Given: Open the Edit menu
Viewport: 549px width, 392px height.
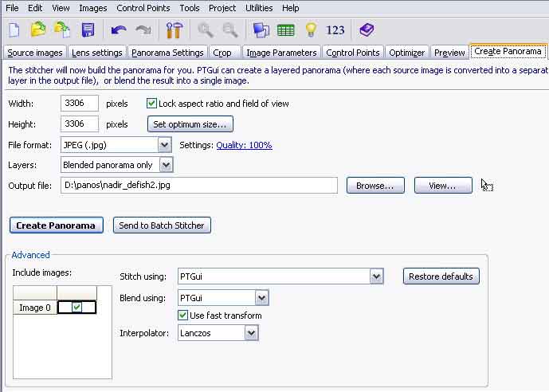Looking at the screenshot, I should tap(35, 8).
